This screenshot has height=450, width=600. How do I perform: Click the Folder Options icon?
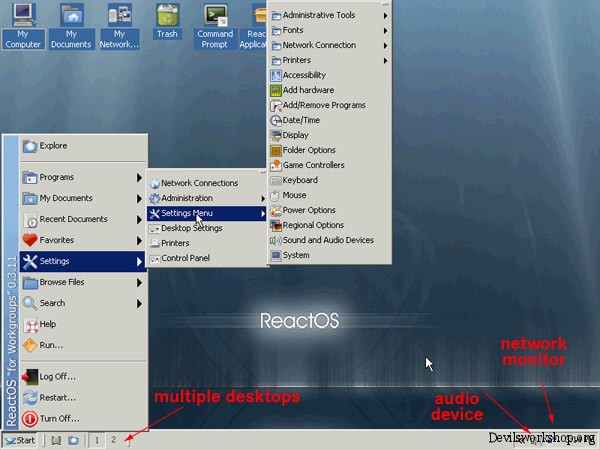pyautogui.click(x=276, y=150)
